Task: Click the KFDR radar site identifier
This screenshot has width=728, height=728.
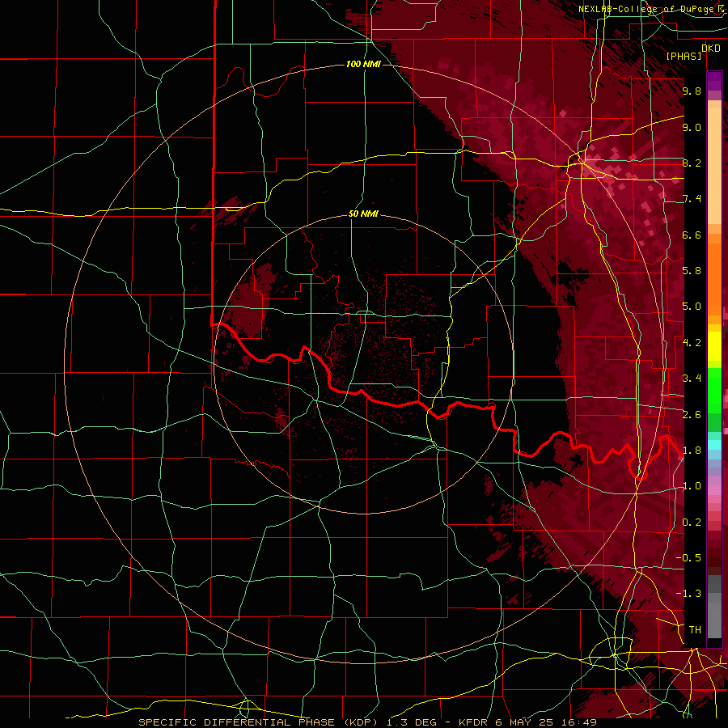Action: pos(472,722)
